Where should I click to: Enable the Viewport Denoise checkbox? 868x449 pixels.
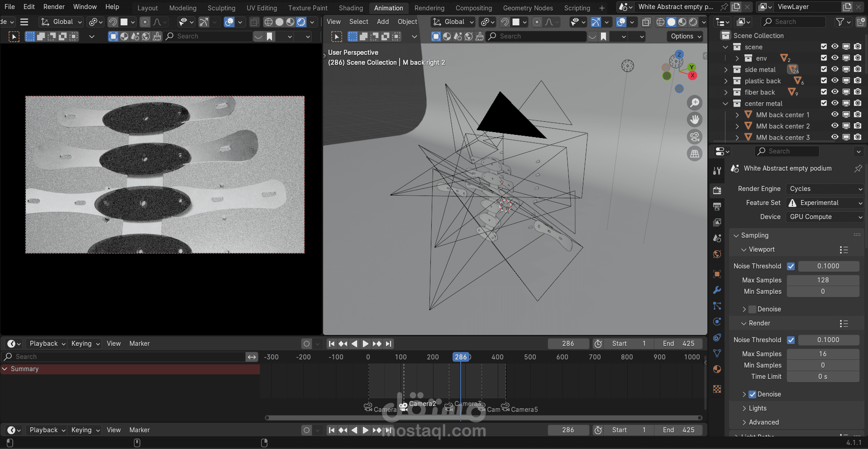(x=752, y=309)
